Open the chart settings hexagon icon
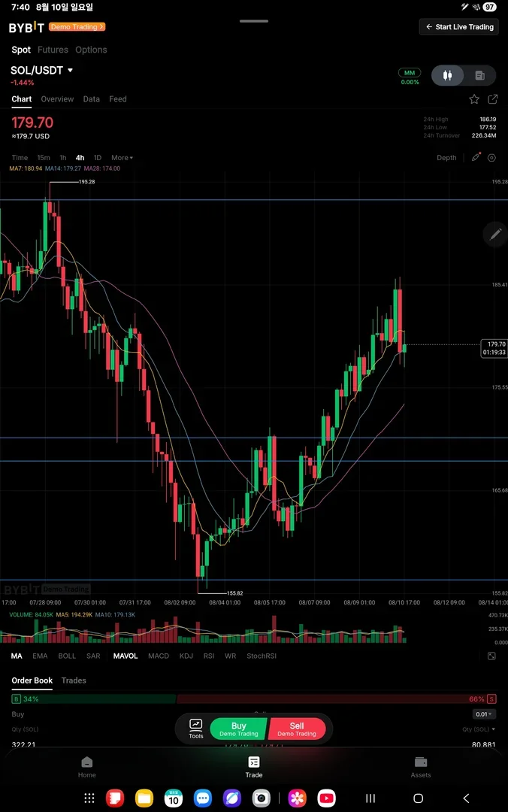Image resolution: width=508 pixels, height=812 pixels. coord(492,157)
